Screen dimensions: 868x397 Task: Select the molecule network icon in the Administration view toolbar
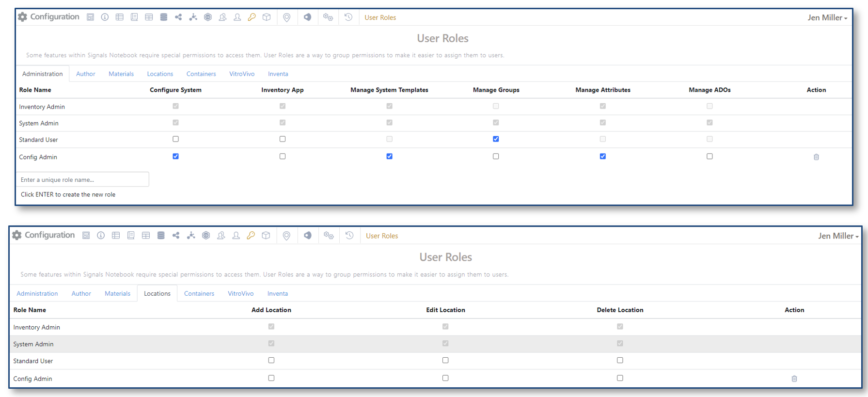[193, 17]
